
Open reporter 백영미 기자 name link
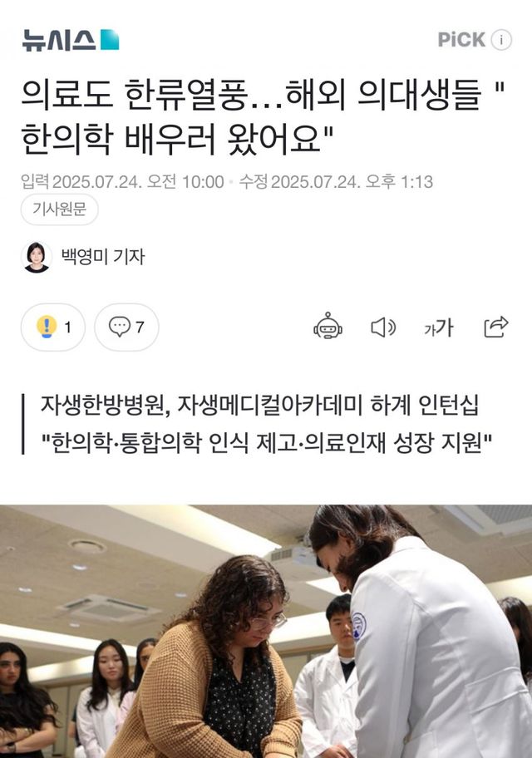[x=103, y=257]
